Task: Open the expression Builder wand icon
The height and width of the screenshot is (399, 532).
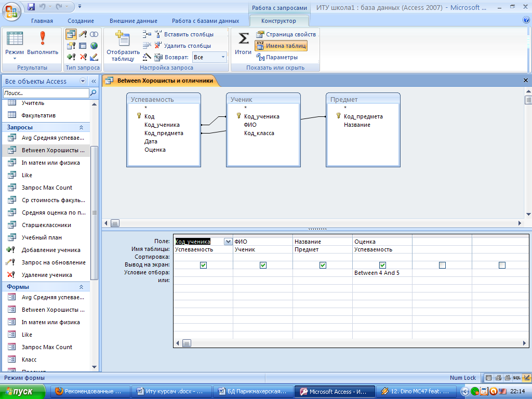Action: [147, 57]
